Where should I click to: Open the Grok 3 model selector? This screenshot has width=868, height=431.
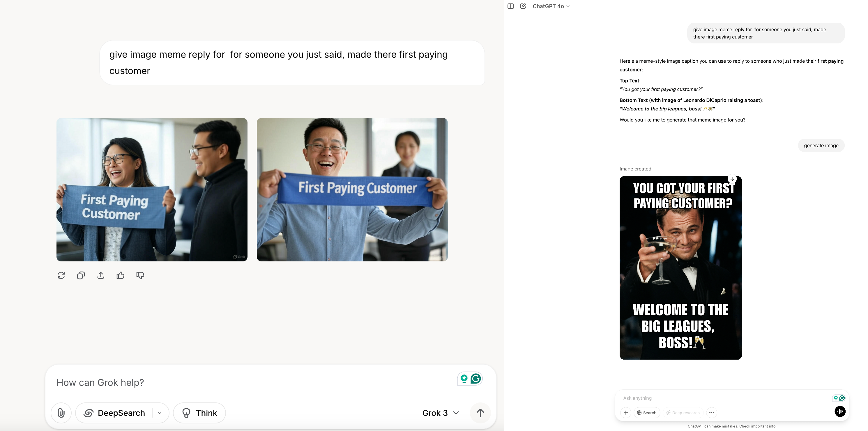[x=440, y=413]
